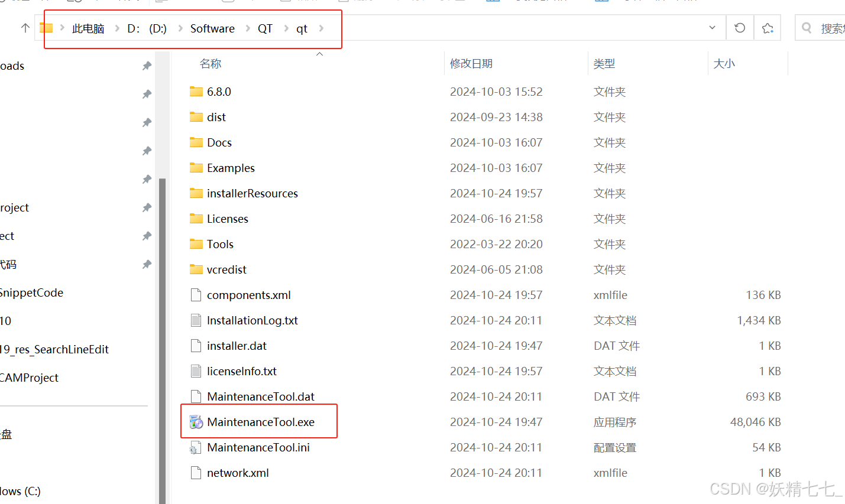This screenshot has height=504, width=845.
Task: Click the Licenses folder icon
Action: coord(196,219)
